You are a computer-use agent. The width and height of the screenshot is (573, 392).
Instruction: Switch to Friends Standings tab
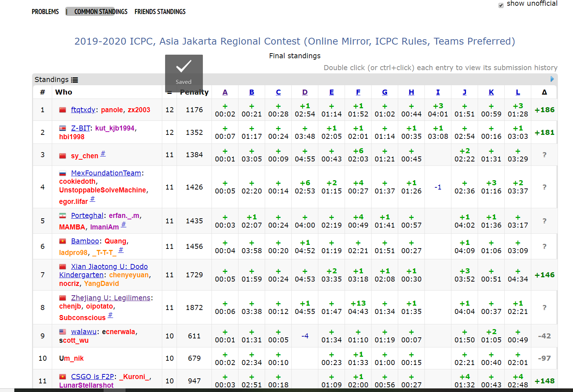(160, 12)
